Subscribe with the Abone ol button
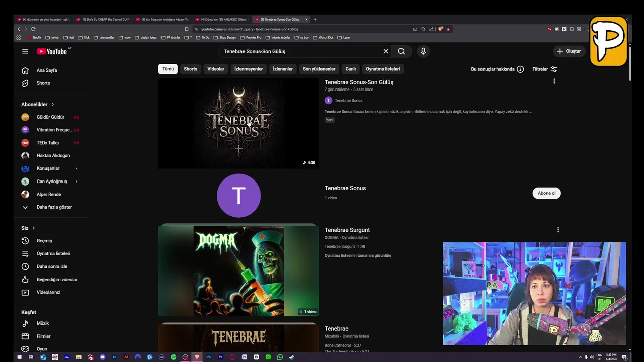Viewport: 644px width, 362px height. [546, 193]
